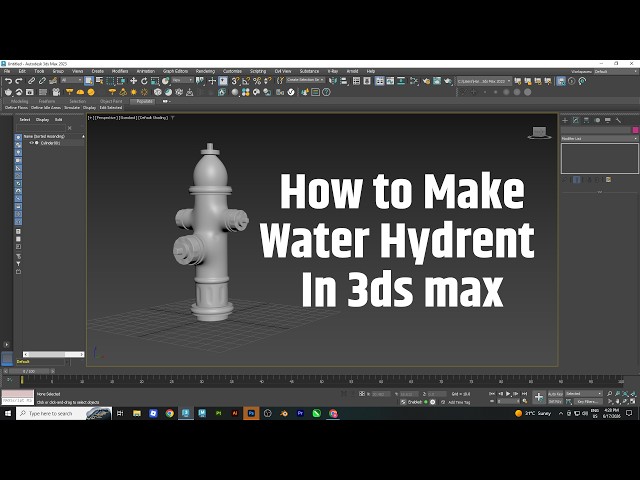Open the reference coordinate system View dropdown
Screen dimensions: 640x480
tap(182, 80)
